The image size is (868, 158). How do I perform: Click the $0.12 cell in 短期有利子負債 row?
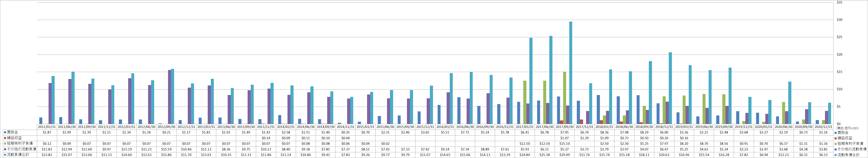[x=47, y=144]
